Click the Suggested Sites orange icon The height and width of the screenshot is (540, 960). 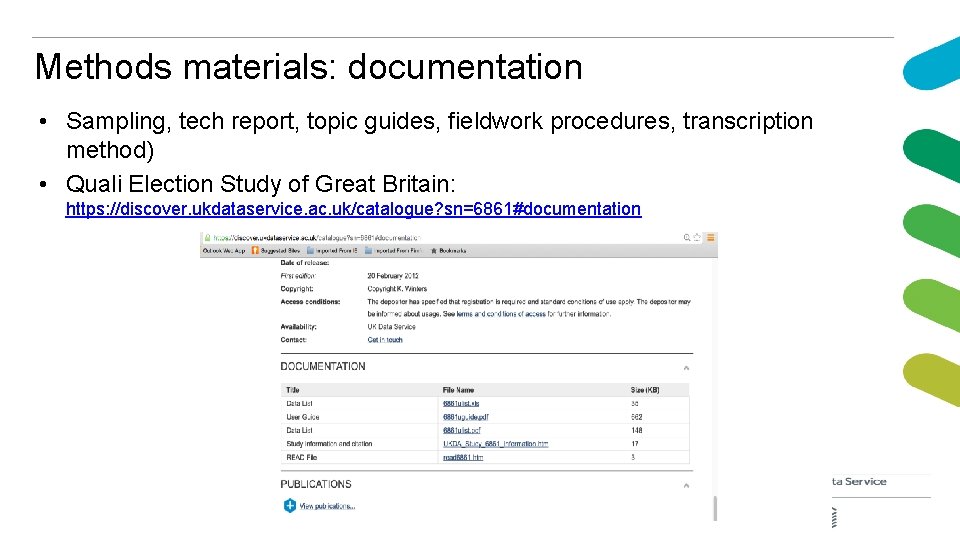(x=255, y=250)
